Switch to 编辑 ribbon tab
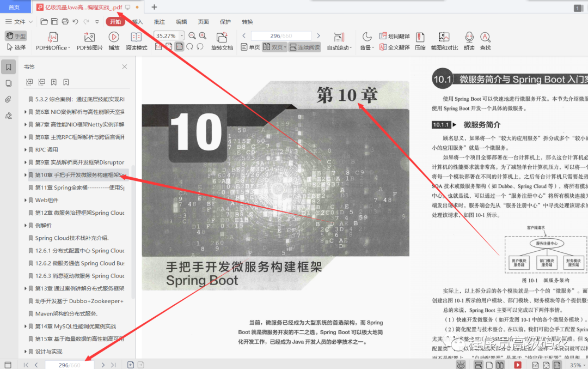Viewport: 588px width, 369px height. tap(181, 22)
